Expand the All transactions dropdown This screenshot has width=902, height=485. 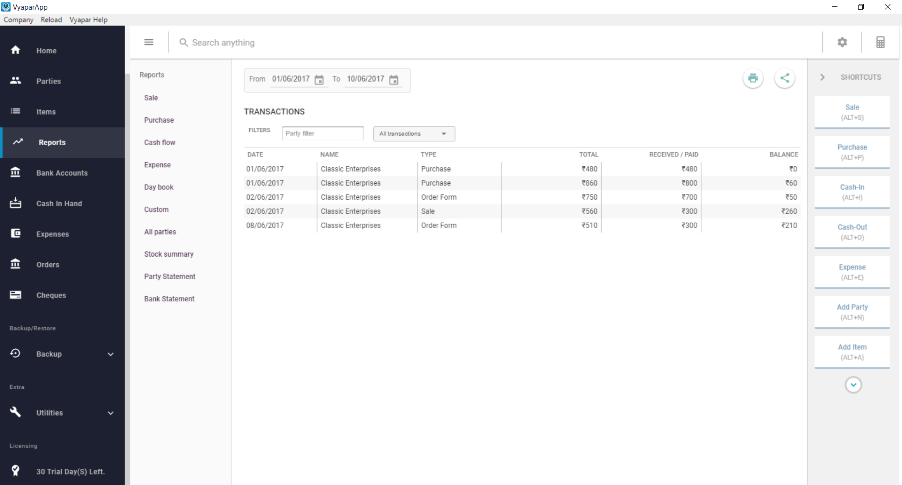pos(413,133)
